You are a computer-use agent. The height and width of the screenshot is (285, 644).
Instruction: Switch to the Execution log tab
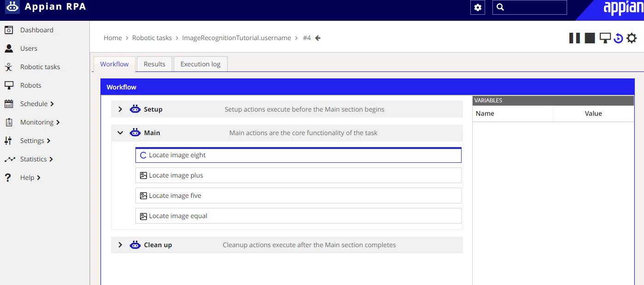[200, 64]
